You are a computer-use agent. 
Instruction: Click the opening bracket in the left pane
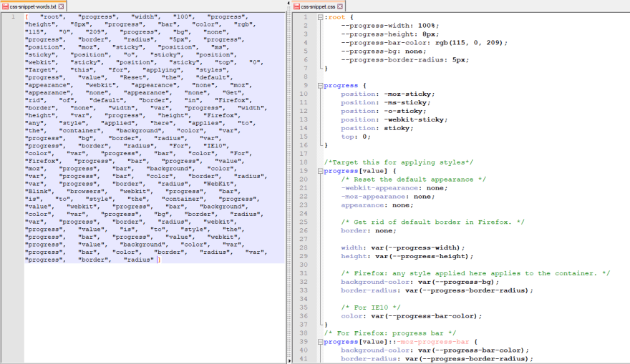tap(26, 17)
